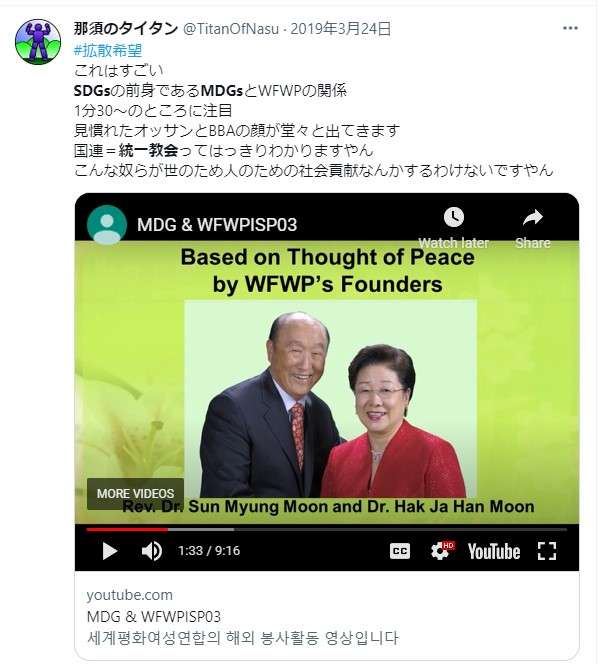Click the MORE VIDEOS overlay button
598x664 pixels.
pos(136,493)
